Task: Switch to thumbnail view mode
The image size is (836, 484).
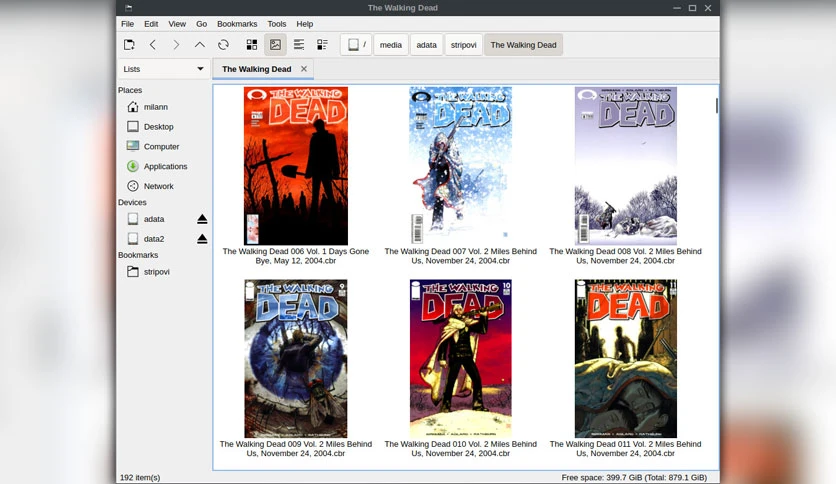Action: click(275, 45)
